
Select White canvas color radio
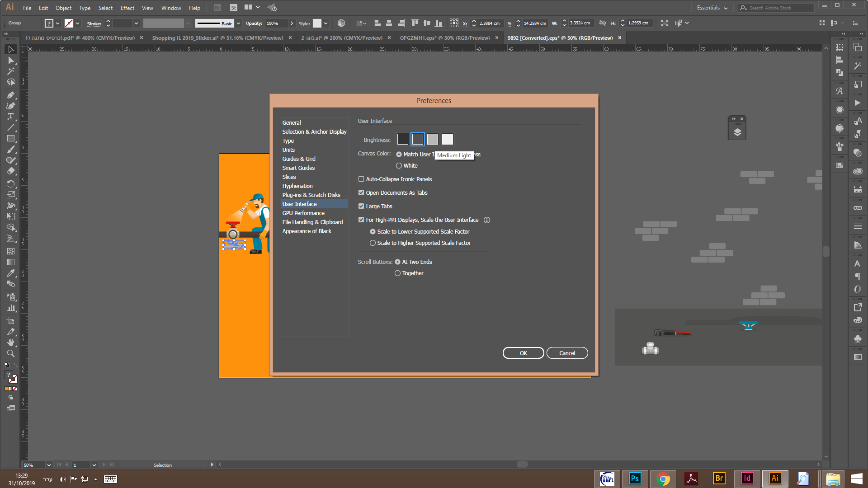point(399,166)
